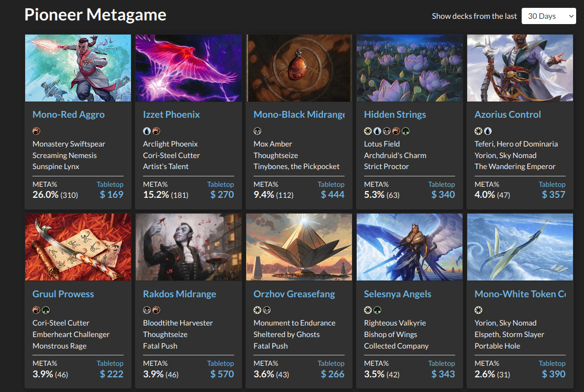Screen dimensions: 584x392
Task: Click the Bloodtithe Harvester card name
Action: click(178, 323)
